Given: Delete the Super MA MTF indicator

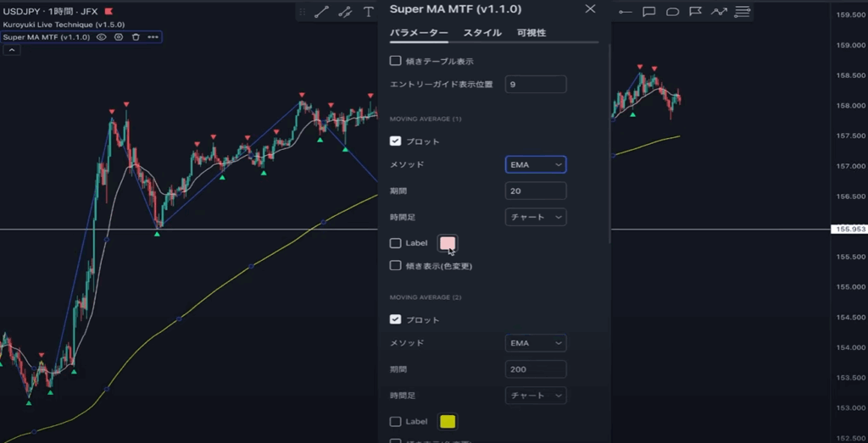Looking at the screenshot, I should [136, 37].
